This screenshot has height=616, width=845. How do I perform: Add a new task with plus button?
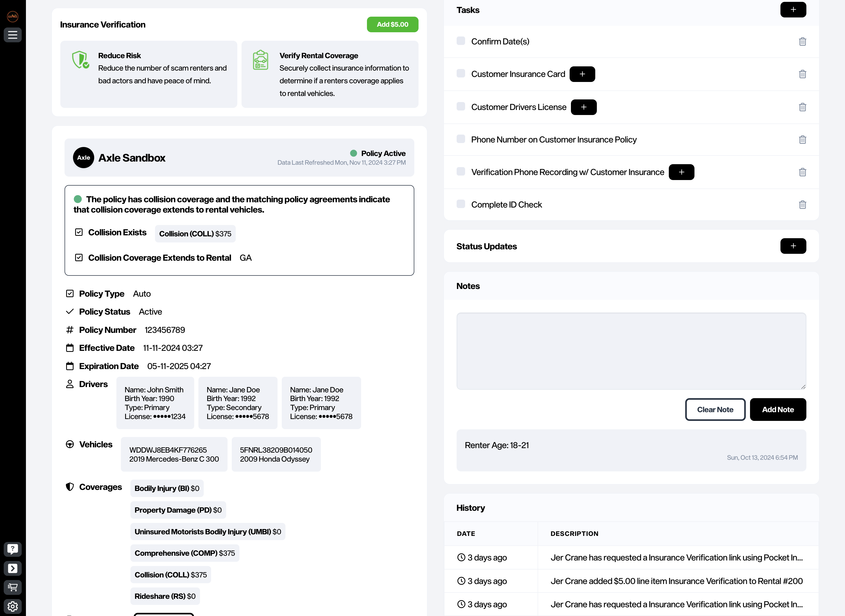click(x=793, y=10)
